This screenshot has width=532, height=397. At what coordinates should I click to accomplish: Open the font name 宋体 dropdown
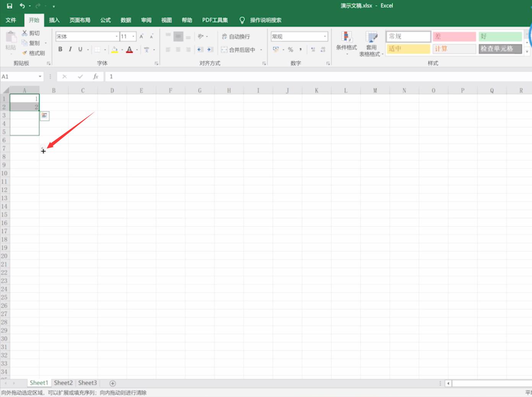tap(117, 36)
